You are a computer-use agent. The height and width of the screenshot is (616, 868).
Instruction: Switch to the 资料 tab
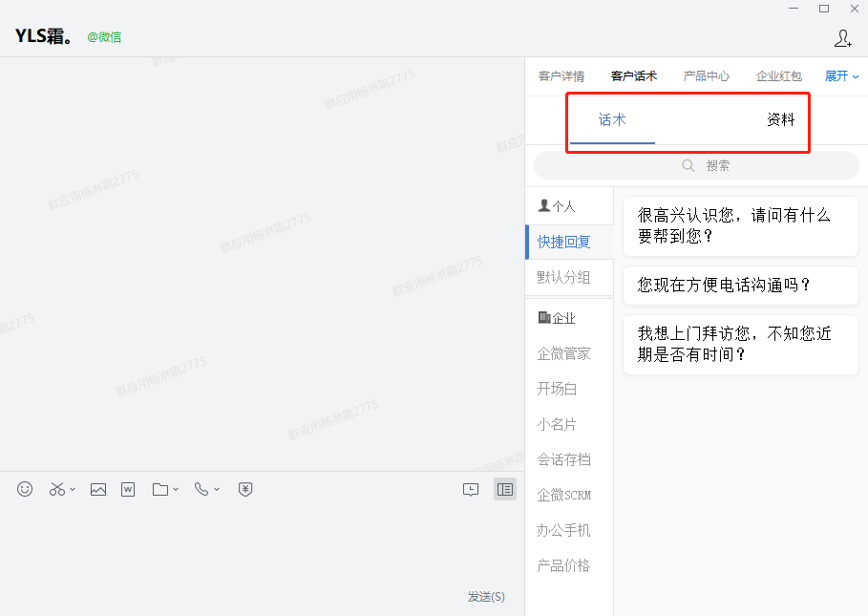[x=780, y=119]
